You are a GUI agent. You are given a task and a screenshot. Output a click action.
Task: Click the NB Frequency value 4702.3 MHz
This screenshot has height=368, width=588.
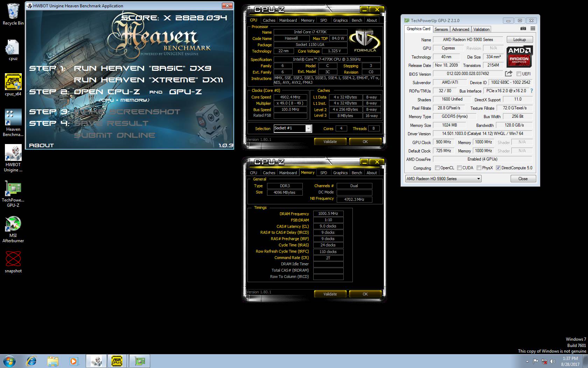tap(354, 199)
